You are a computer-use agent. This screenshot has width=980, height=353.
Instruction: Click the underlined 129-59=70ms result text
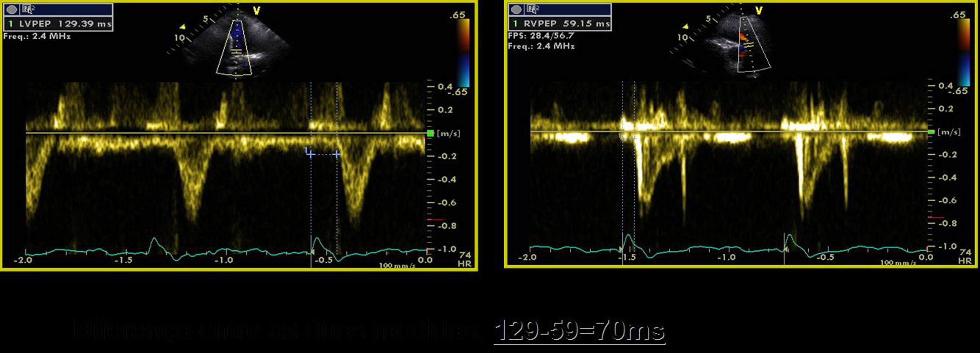[580, 331]
